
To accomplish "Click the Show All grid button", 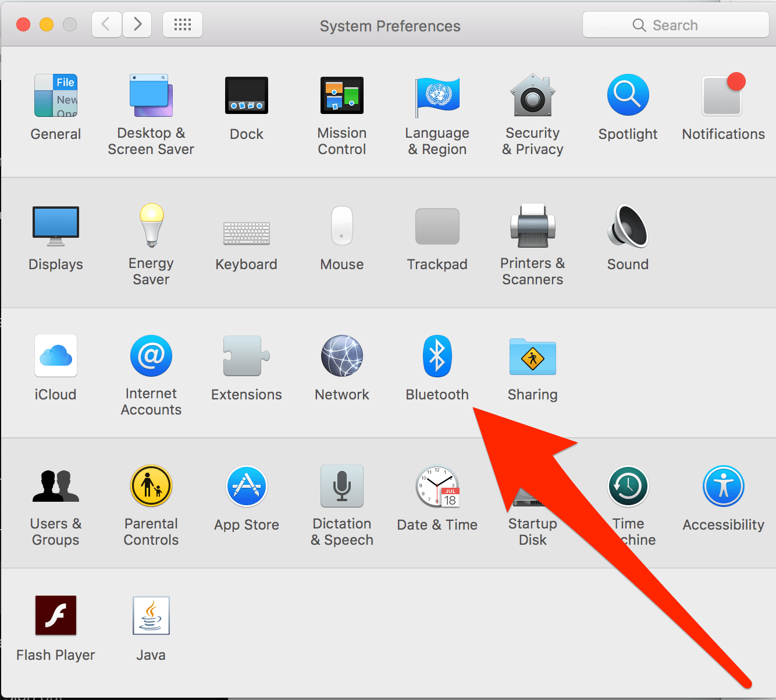I will click(x=183, y=24).
